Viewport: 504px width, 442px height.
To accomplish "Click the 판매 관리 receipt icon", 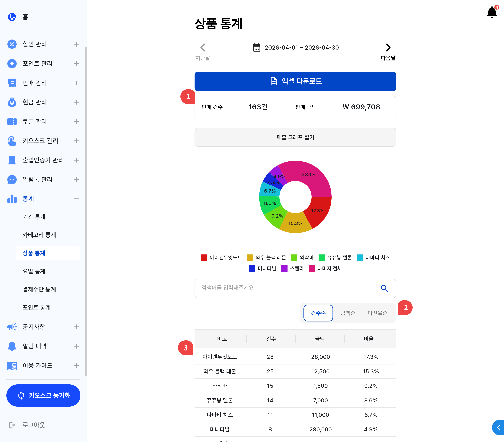I will pyautogui.click(x=12, y=83).
